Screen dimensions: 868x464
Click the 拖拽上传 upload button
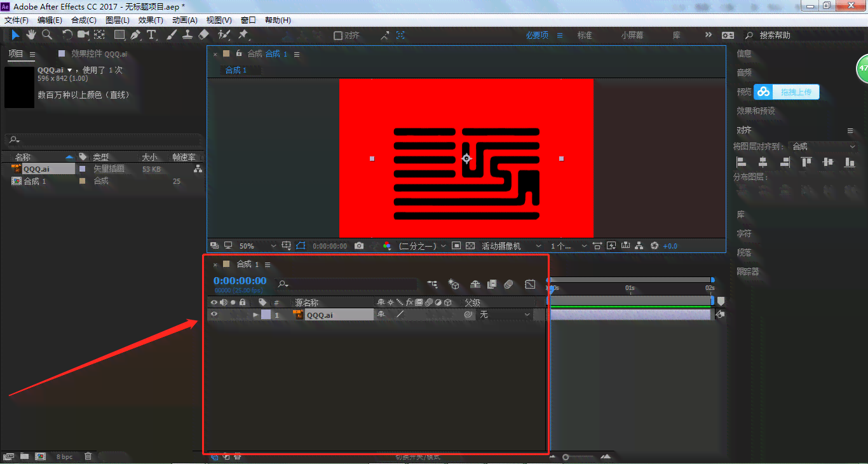coord(787,92)
